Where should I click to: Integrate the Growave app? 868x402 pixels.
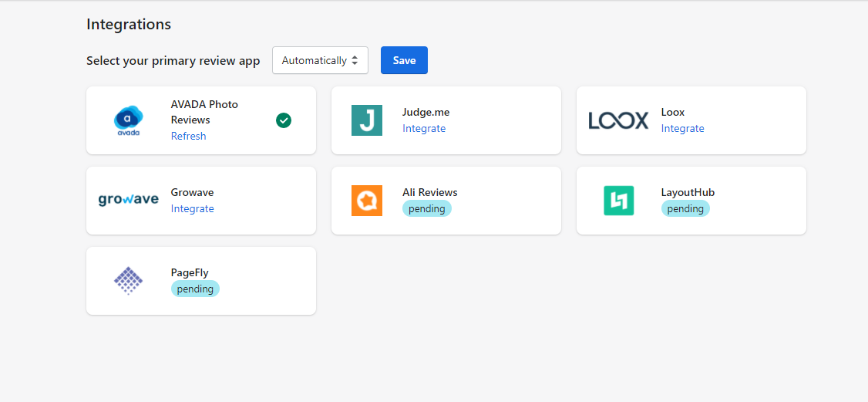[x=192, y=209]
